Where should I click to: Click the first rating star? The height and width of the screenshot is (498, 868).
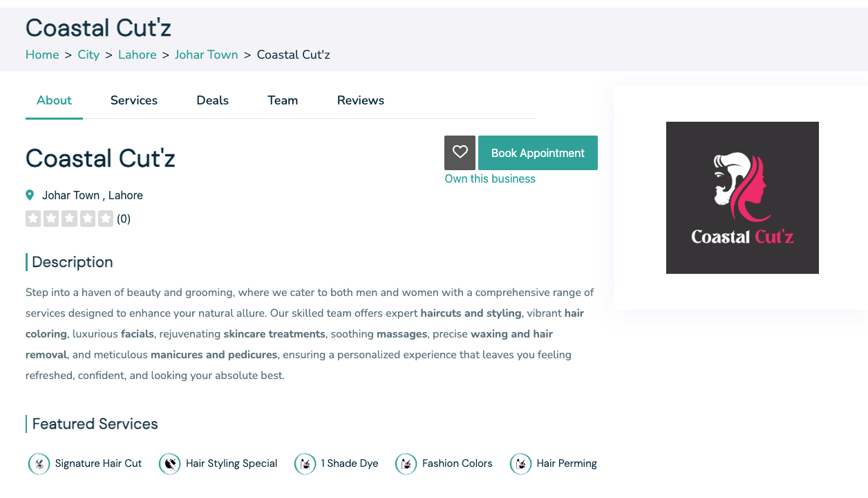click(x=33, y=219)
